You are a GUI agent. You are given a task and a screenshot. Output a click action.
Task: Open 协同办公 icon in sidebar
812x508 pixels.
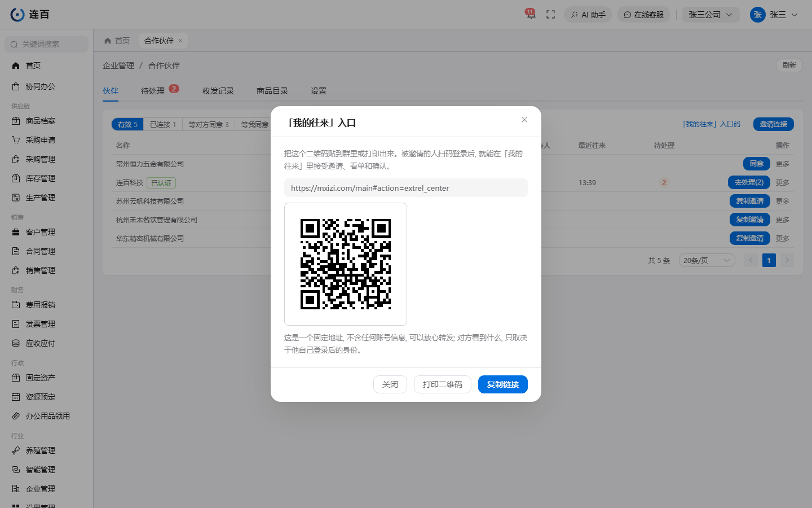16,86
